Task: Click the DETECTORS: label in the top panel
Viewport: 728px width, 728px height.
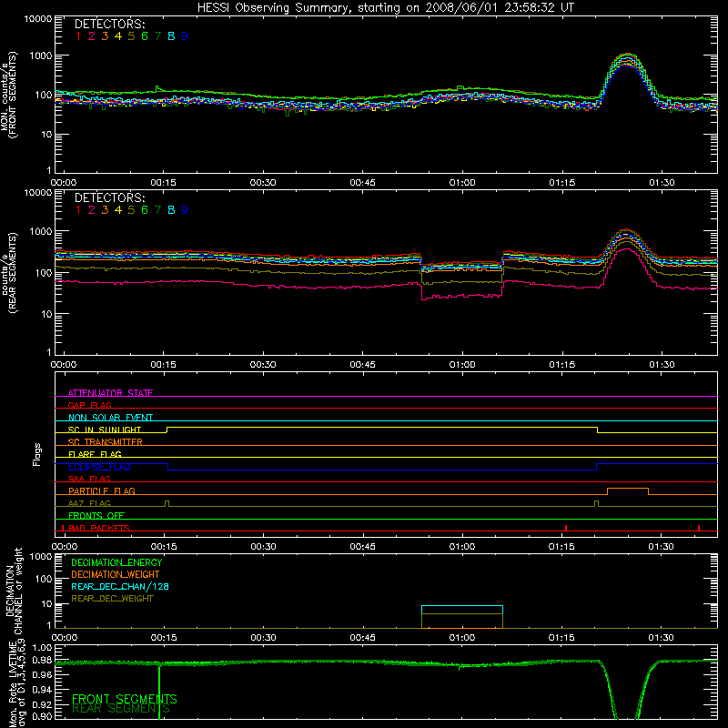Action: pos(110,24)
